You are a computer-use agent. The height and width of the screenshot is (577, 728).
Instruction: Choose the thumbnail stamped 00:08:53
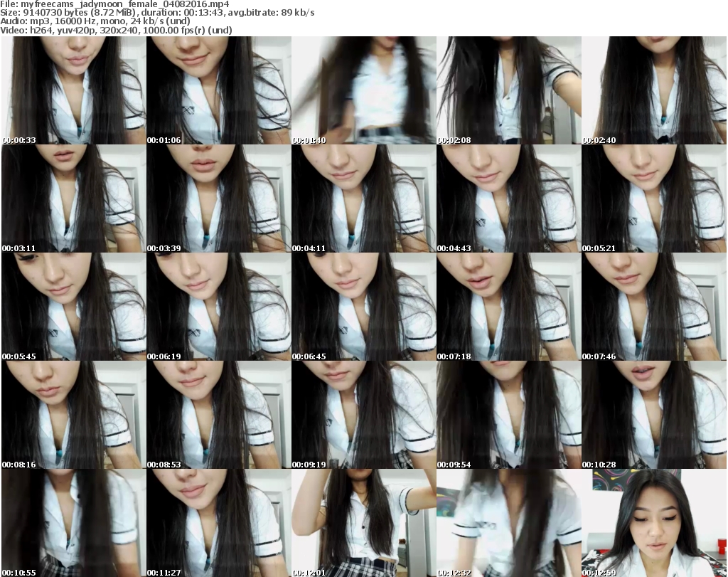pos(219,415)
